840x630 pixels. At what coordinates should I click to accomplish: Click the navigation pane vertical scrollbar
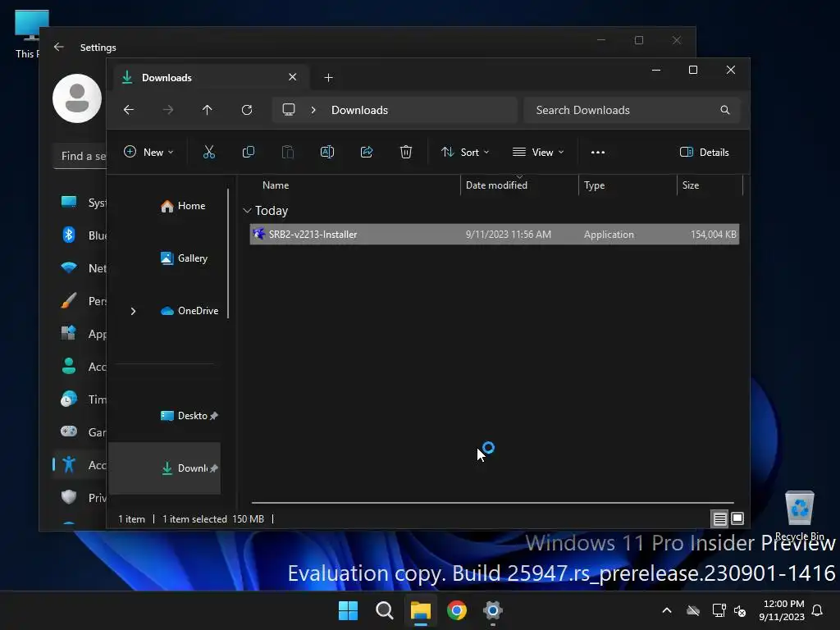[x=228, y=253]
